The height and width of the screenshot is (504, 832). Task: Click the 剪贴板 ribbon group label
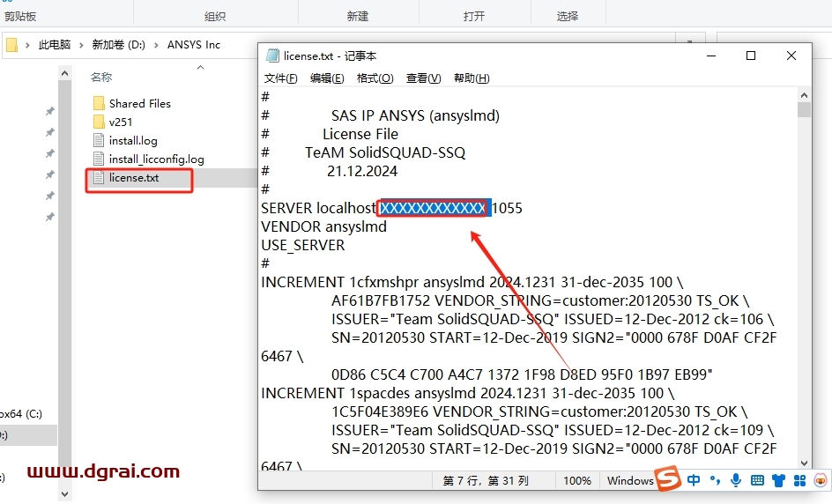[x=19, y=16]
